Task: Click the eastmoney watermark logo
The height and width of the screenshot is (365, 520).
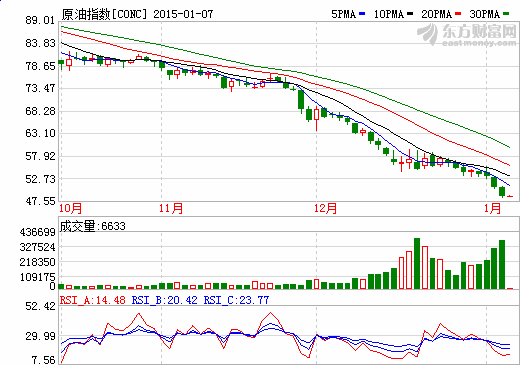Action: (467, 34)
